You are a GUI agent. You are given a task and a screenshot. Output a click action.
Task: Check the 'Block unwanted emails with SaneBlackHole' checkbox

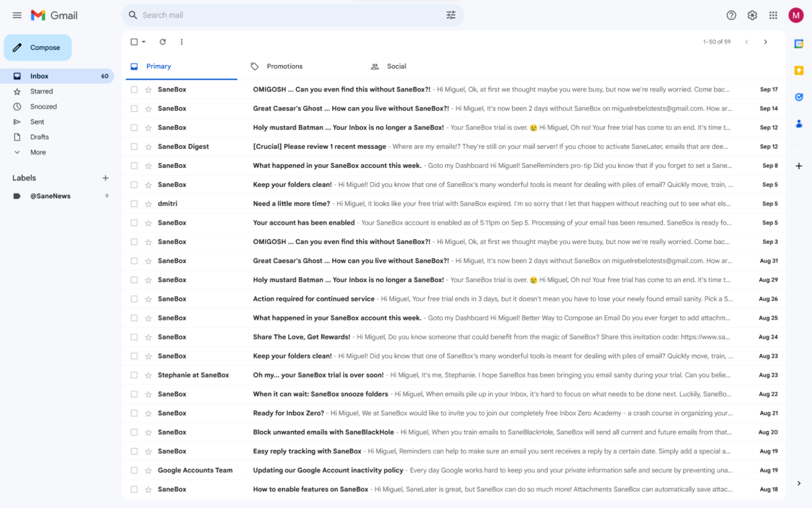coord(134,433)
